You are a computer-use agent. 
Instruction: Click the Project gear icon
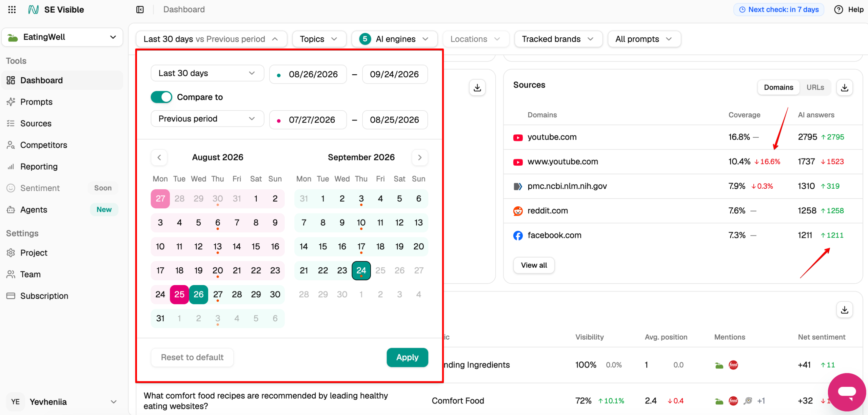point(11,253)
